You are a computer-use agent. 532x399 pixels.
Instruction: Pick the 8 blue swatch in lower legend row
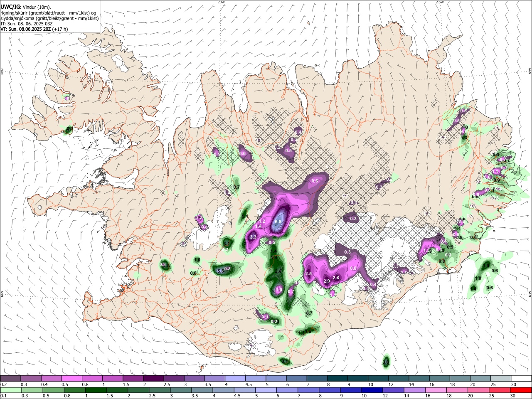click(329, 390)
